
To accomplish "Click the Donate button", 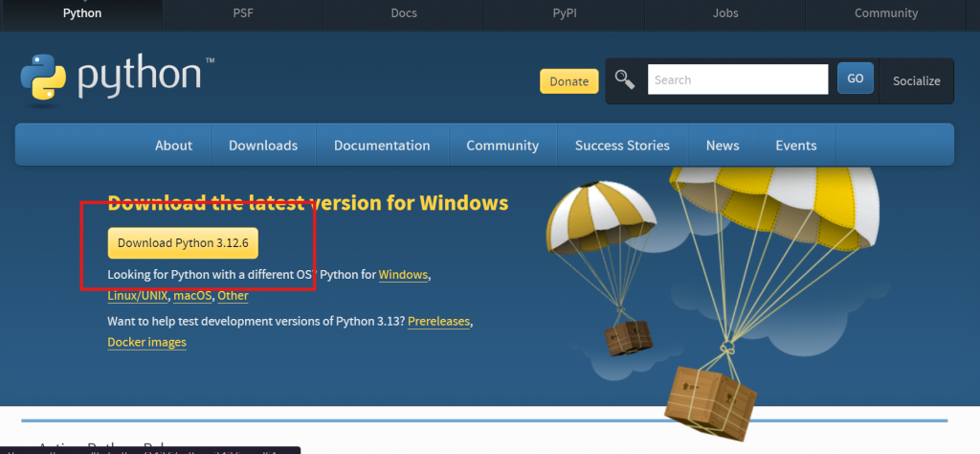I will pyautogui.click(x=568, y=81).
